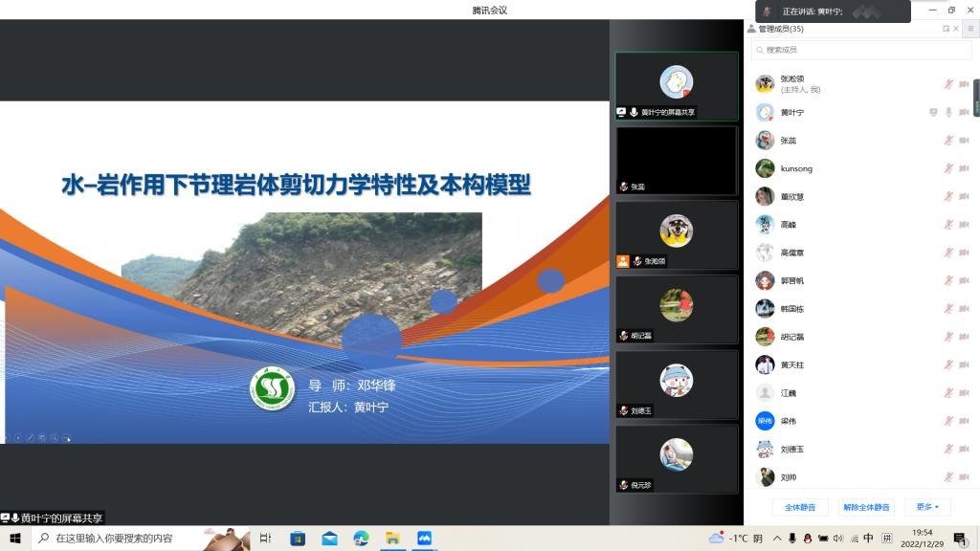Click screen share icon in 黄叶宁 row
Screen dimensions: 980x551
coord(933,112)
